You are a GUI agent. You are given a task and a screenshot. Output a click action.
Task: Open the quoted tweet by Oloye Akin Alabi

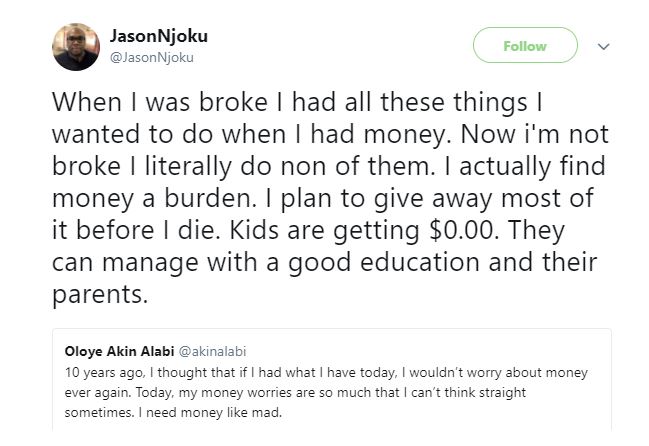coord(332,380)
